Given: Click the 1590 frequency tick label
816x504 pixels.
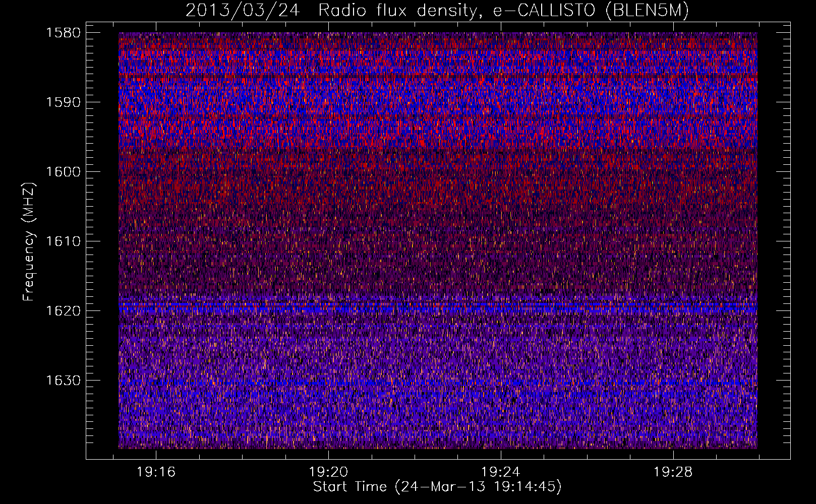Looking at the screenshot, I should (x=64, y=102).
